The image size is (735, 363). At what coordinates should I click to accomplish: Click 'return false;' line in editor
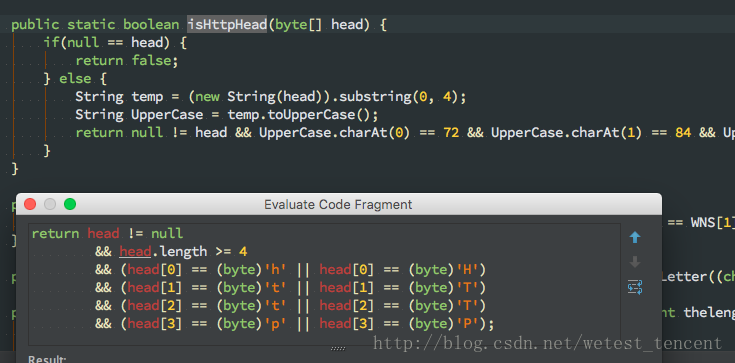[127, 60]
